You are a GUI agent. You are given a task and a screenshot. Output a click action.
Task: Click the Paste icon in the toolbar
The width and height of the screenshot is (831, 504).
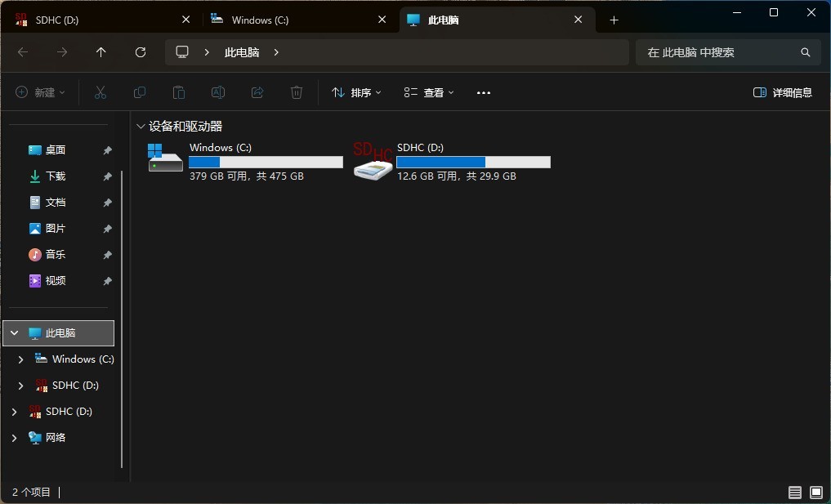coord(178,92)
